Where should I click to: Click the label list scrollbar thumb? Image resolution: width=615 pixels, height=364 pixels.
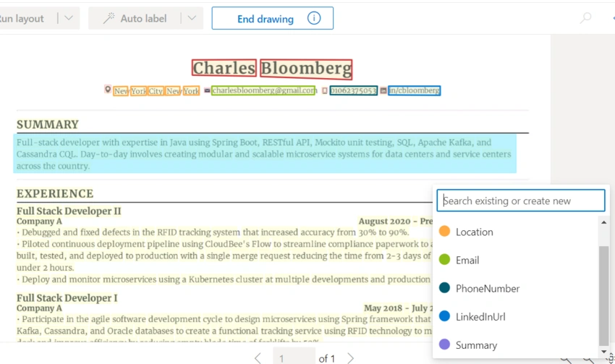[604, 295]
